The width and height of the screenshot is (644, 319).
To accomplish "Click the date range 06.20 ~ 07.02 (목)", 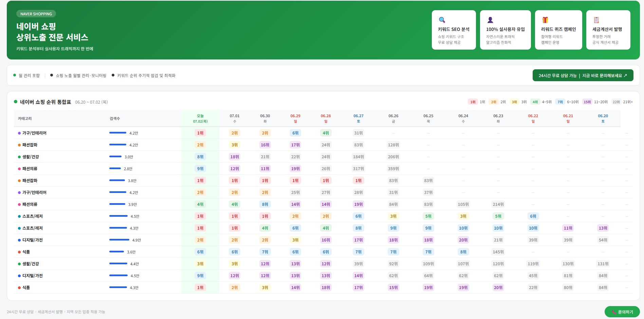I will (x=91, y=102).
